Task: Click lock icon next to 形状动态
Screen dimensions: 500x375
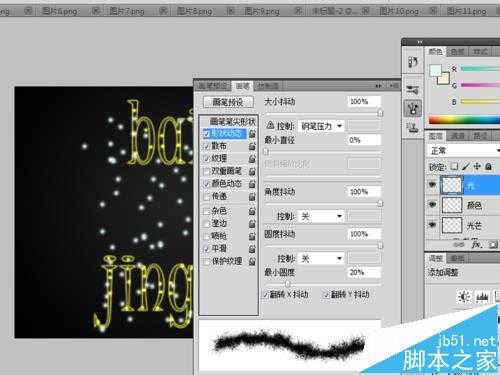Action: click(x=252, y=134)
